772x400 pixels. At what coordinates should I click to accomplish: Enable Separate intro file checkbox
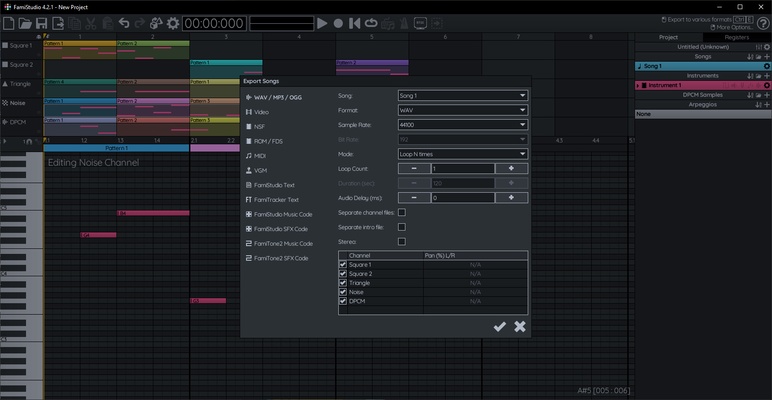point(402,227)
